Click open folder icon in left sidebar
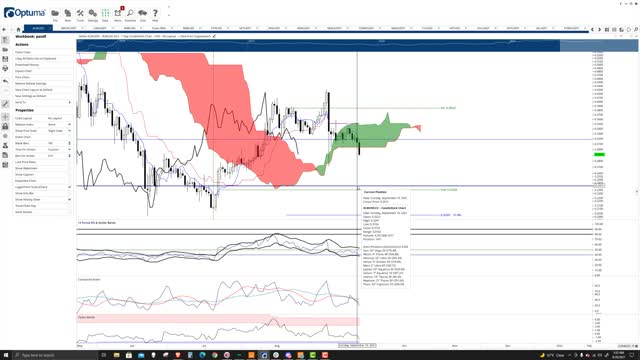This screenshot has height=360, width=640. pyautogui.click(x=5, y=49)
